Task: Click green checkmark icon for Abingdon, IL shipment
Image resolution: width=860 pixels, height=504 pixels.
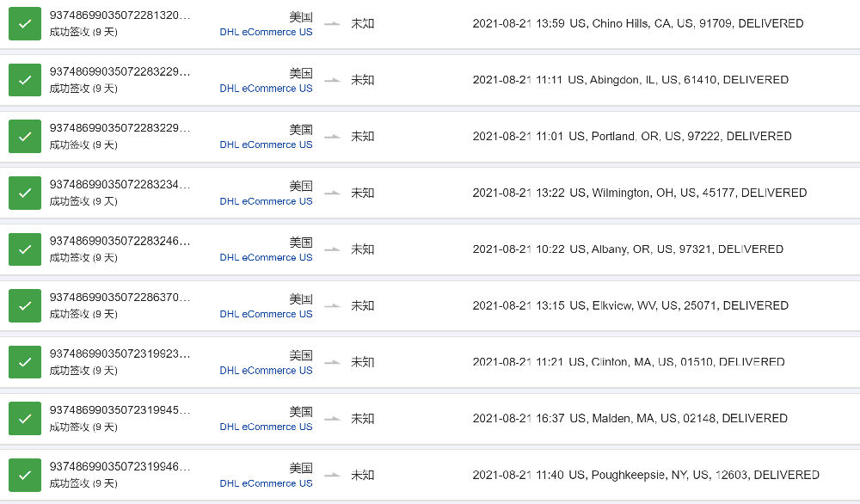Action: (x=25, y=80)
